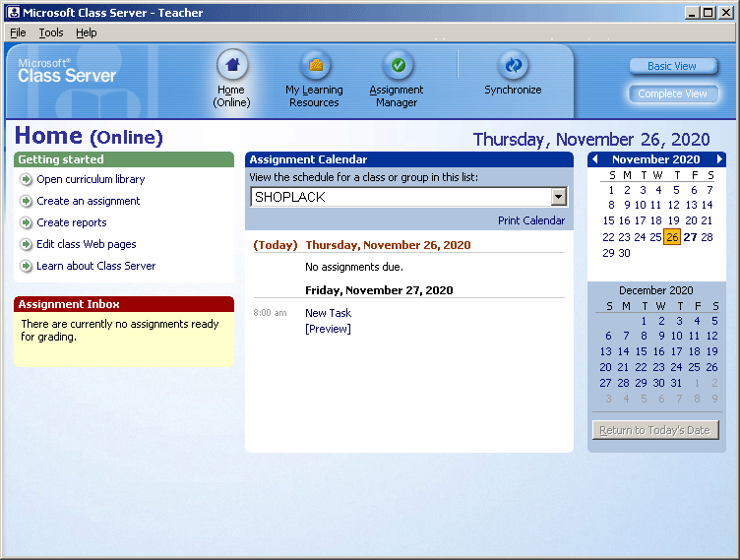
Task: Select November 27 in calendar
Action: pos(690,237)
